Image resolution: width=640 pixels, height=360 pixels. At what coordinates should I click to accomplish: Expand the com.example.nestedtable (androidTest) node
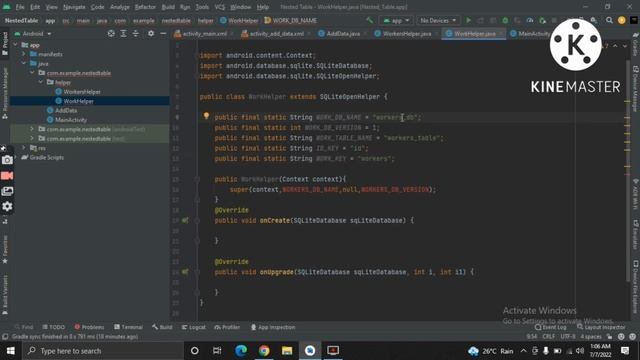pyautogui.click(x=32, y=129)
